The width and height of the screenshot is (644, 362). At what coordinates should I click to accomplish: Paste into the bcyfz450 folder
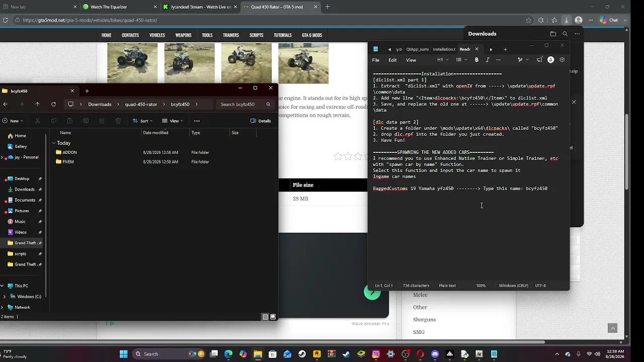pos(69,121)
